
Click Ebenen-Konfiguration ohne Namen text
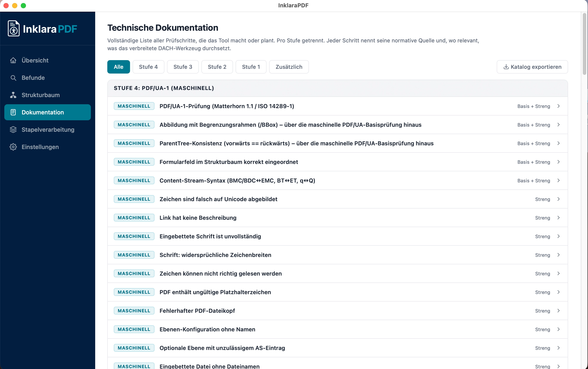207,329
